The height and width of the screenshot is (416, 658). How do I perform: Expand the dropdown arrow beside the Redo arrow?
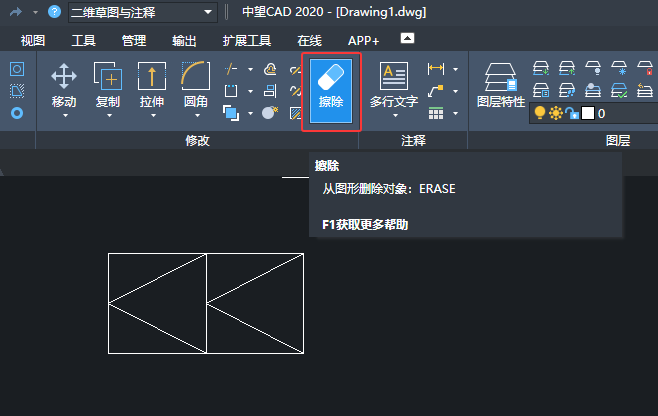[x=35, y=13]
